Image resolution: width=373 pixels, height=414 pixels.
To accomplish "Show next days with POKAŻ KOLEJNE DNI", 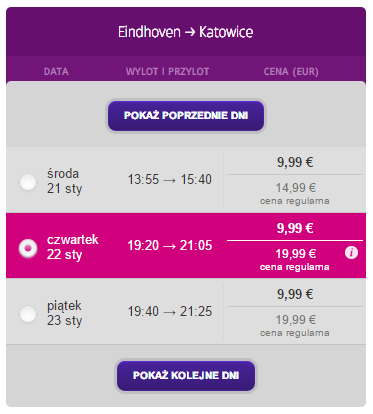I will (x=186, y=376).
